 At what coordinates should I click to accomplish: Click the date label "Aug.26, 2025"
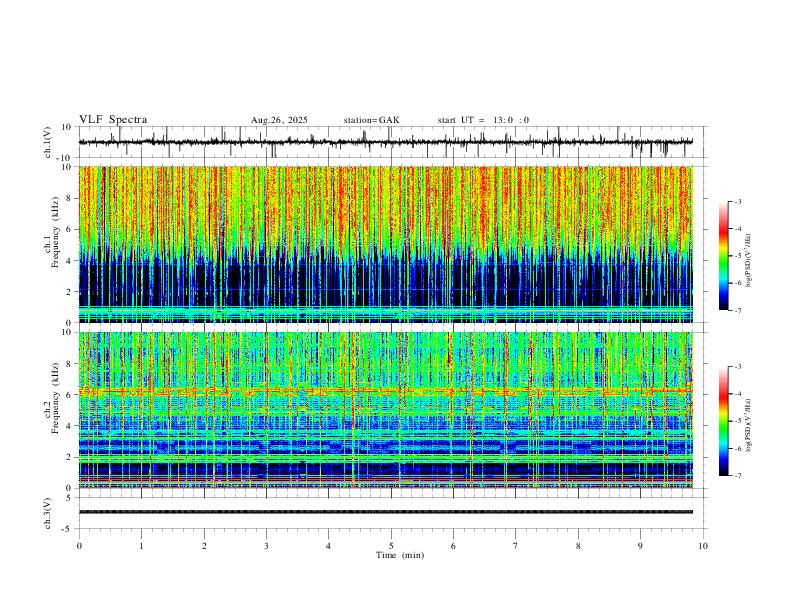(x=279, y=120)
